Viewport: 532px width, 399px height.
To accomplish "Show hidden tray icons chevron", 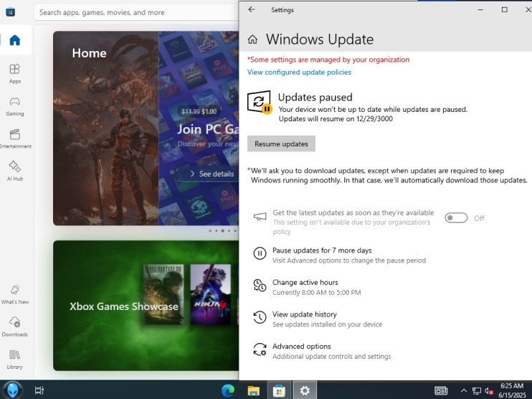I will coord(464,391).
